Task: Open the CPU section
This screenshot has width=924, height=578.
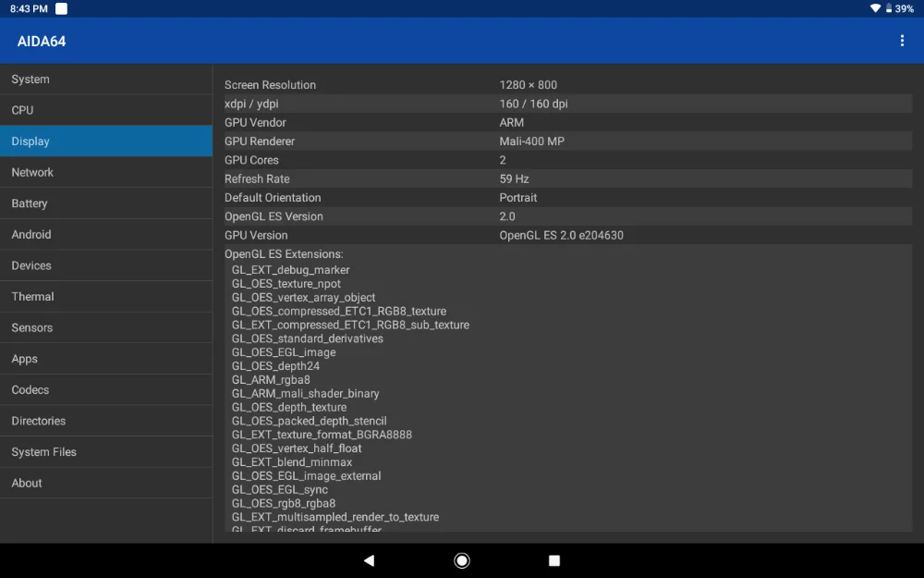Action: pos(106,110)
